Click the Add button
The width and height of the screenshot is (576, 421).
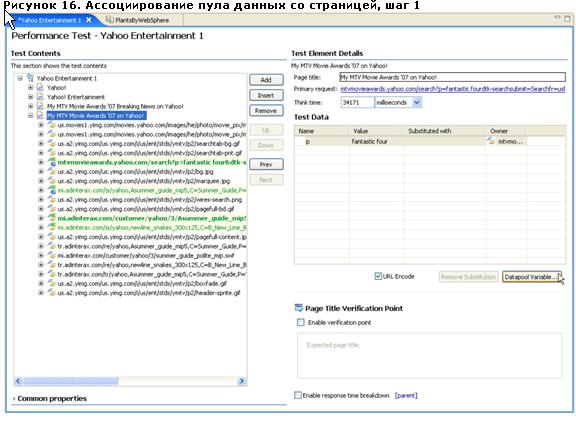tap(266, 80)
